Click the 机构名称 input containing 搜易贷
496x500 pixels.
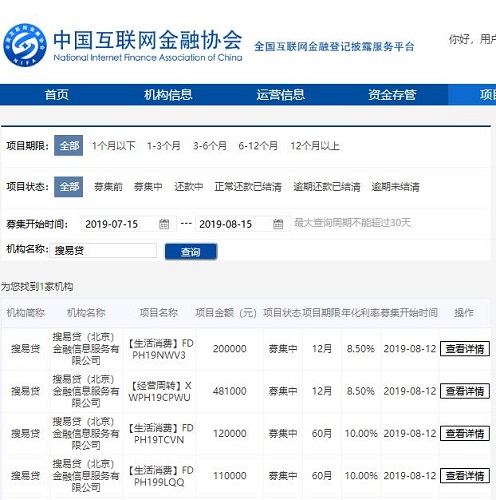point(103,250)
